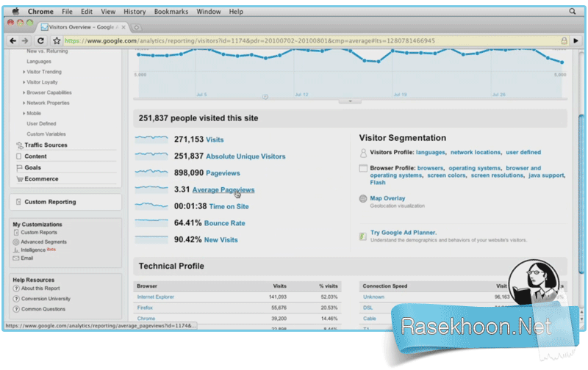The height and width of the screenshot is (370, 588).
Task: Open the Chrome menu
Action: 40,12
